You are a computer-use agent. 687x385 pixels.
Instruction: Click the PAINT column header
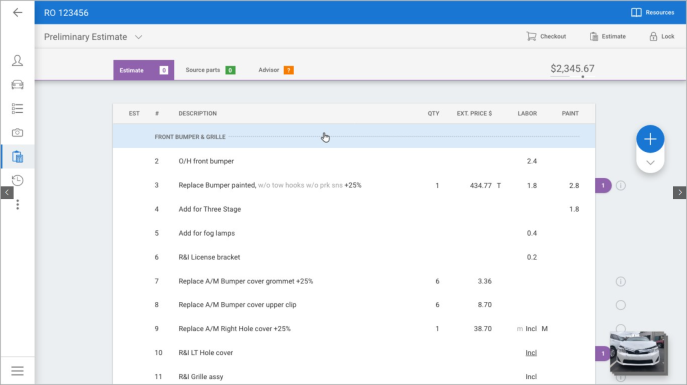pyautogui.click(x=570, y=113)
